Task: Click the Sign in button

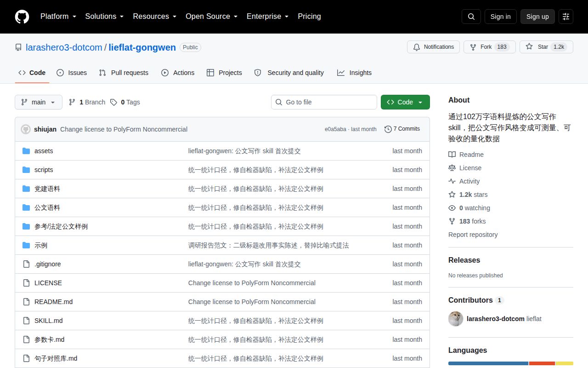Action: pyautogui.click(x=500, y=17)
